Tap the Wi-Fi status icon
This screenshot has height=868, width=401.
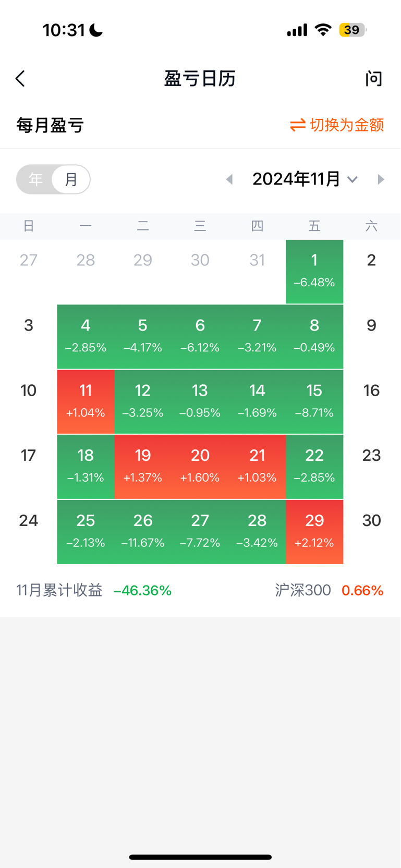click(323, 30)
